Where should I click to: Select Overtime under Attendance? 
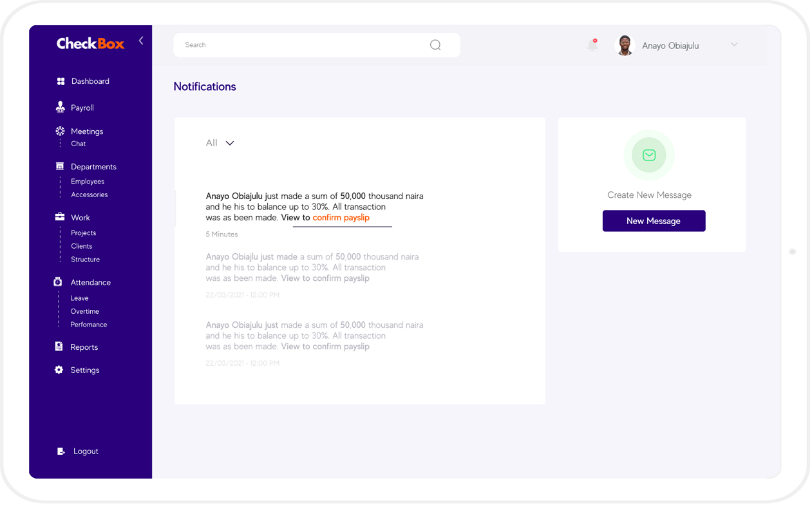(85, 311)
